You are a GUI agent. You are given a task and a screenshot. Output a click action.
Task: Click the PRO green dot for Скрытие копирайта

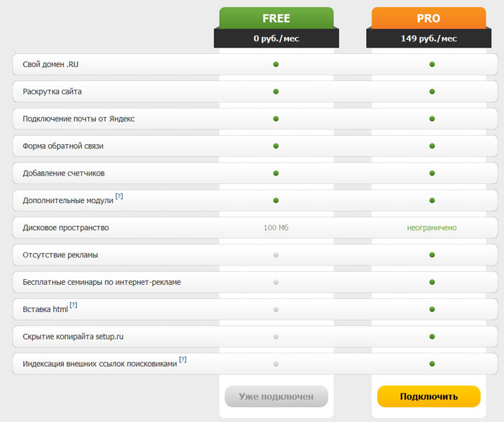tap(432, 337)
